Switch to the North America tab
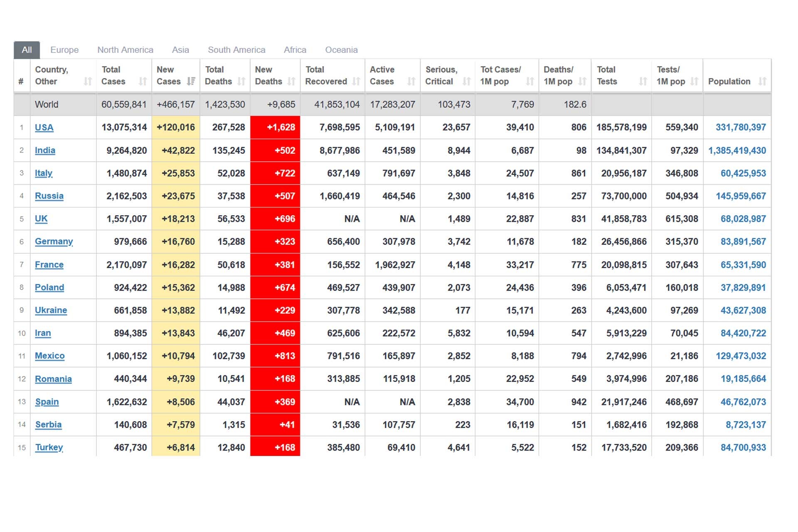Viewport: 798px width, 532px height. coord(125,50)
